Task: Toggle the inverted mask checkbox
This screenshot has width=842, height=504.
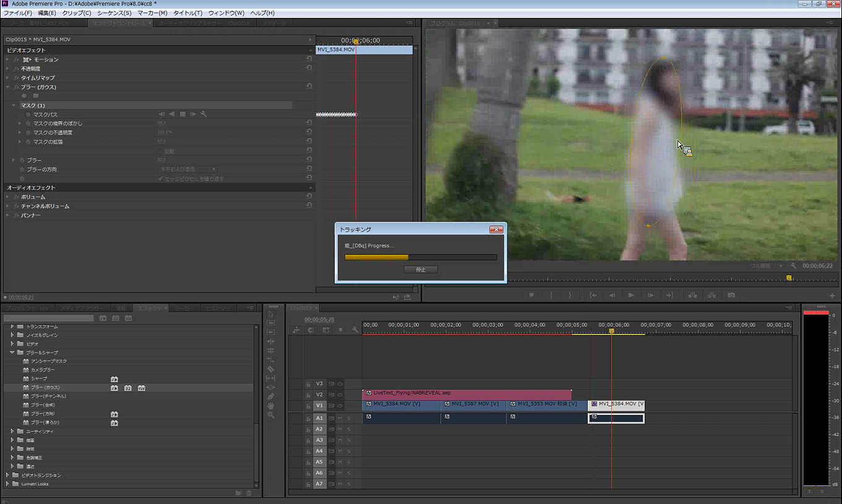Action: 160,151
